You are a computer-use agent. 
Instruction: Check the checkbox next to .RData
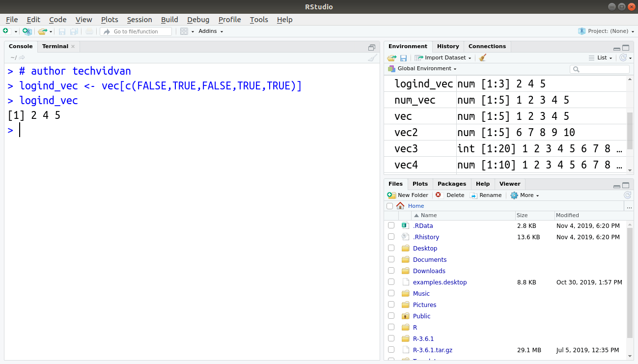[x=391, y=225]
